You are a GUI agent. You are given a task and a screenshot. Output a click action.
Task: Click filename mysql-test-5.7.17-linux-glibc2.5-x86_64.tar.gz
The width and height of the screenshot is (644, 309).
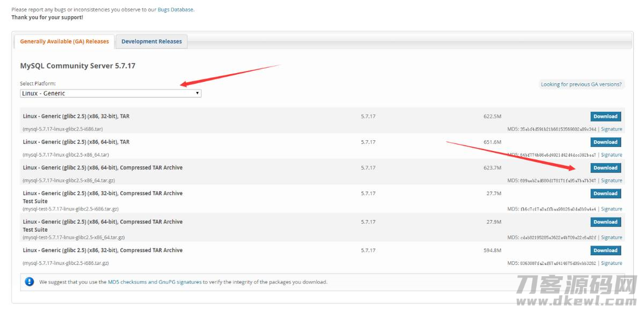pos(74,238)
